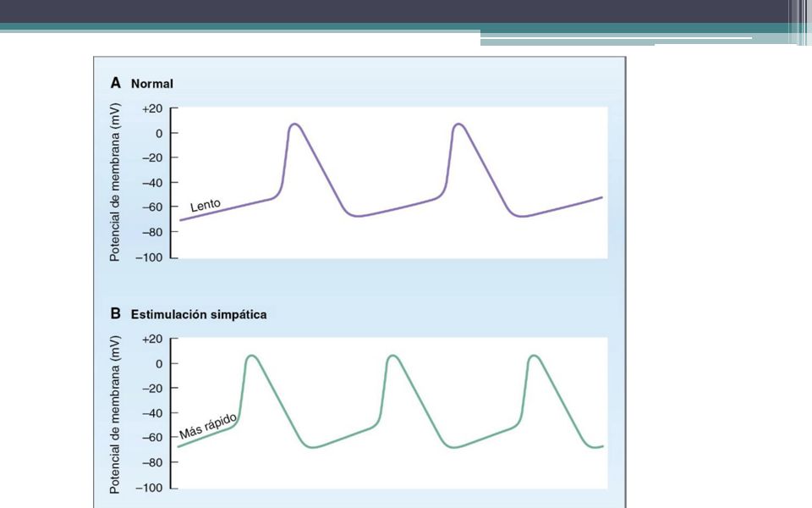This screenshot has height=508, width=812.
Task: Click the first green action potential peak
Action: click(252, 356)
